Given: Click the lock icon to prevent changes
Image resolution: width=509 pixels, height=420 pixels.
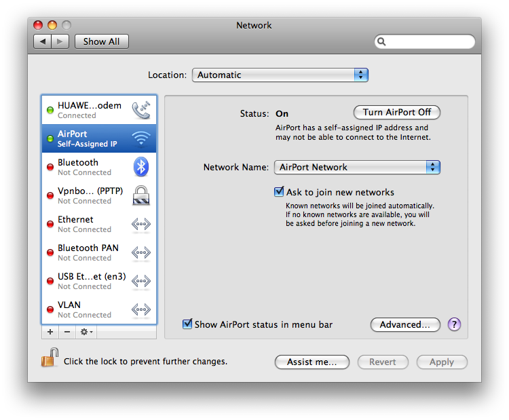Looking at the screenshot, I should [x=50, y=358].
